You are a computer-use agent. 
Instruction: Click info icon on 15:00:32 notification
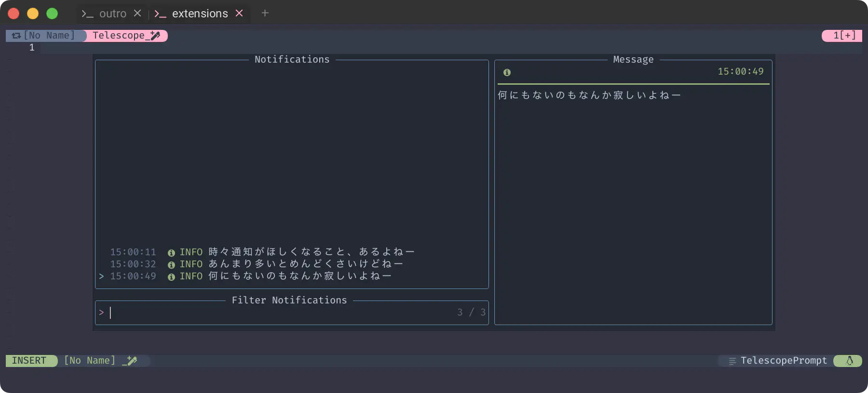point(171,265)
